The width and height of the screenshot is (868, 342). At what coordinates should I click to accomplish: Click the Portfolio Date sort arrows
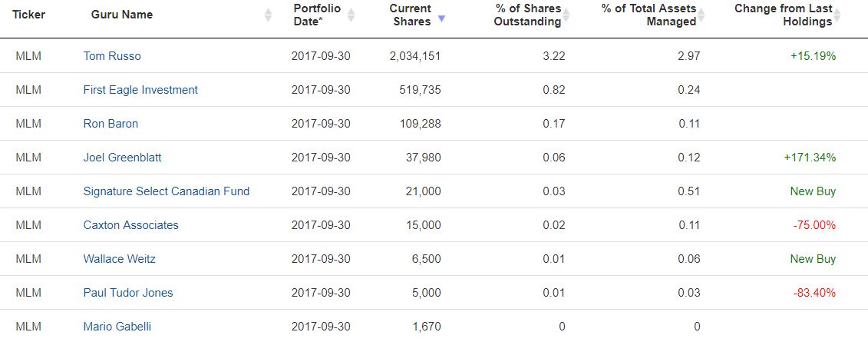(351, 15)
